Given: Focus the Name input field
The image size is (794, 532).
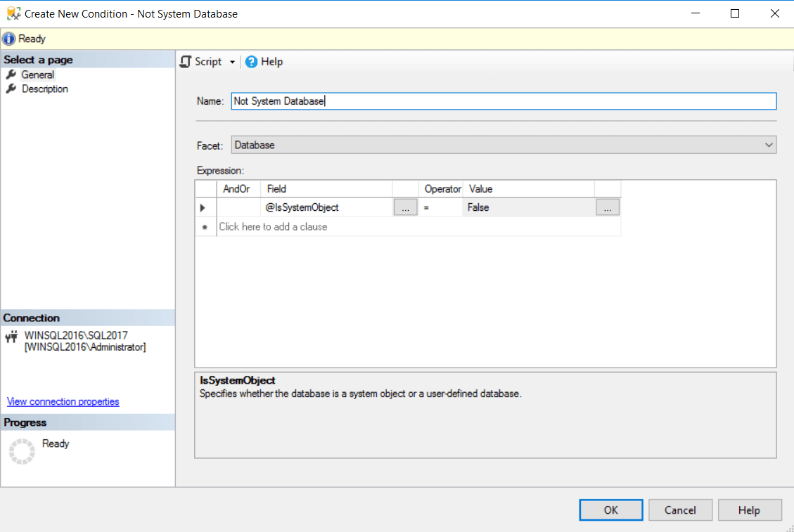Looking at the screenshot, I should click(x=504, y=101).
